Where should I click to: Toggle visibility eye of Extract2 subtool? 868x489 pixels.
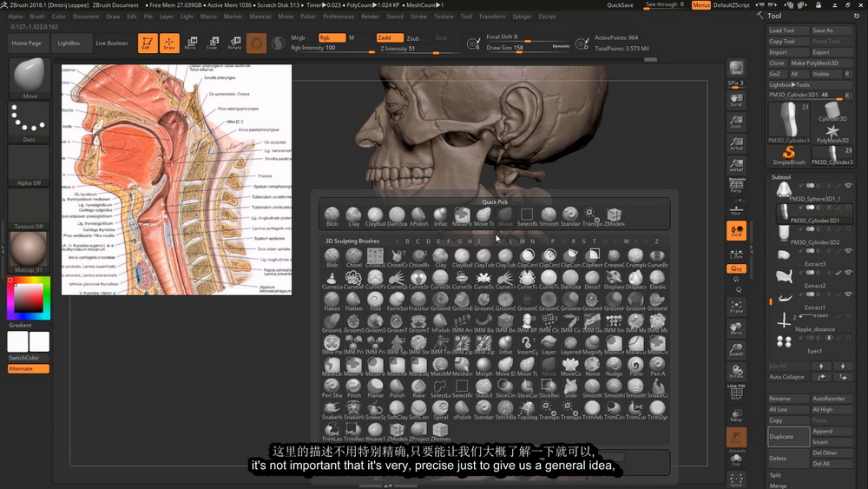tap(847, 273)
